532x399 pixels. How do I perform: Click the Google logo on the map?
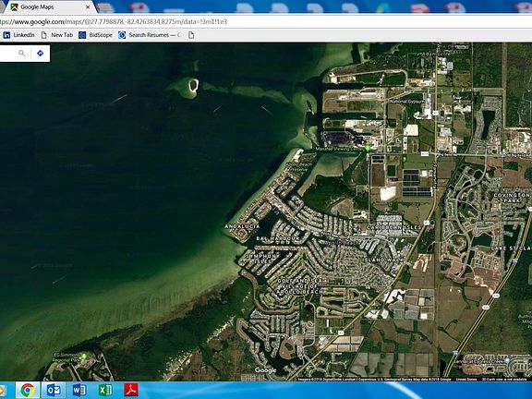tap(265, 370)
